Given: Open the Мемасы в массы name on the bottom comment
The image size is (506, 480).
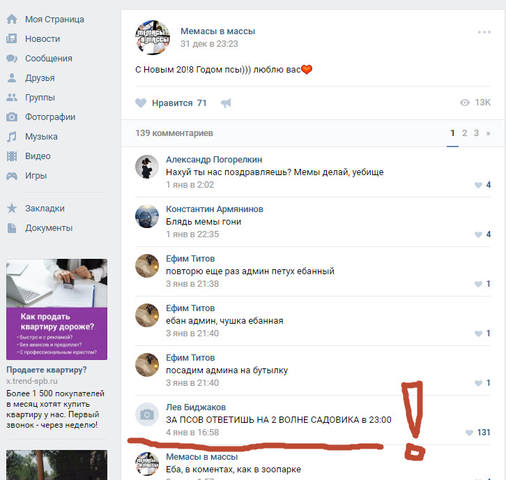Looking at the screenshot, I should pos(202,457).
